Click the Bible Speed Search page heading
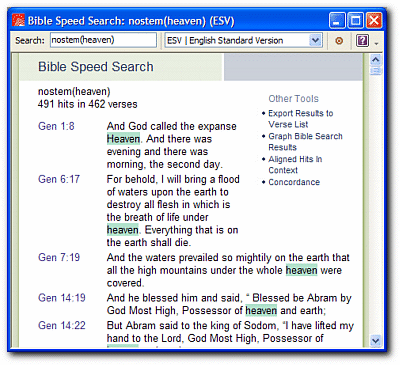Screen dimensions: 400x365 (96, 67)
